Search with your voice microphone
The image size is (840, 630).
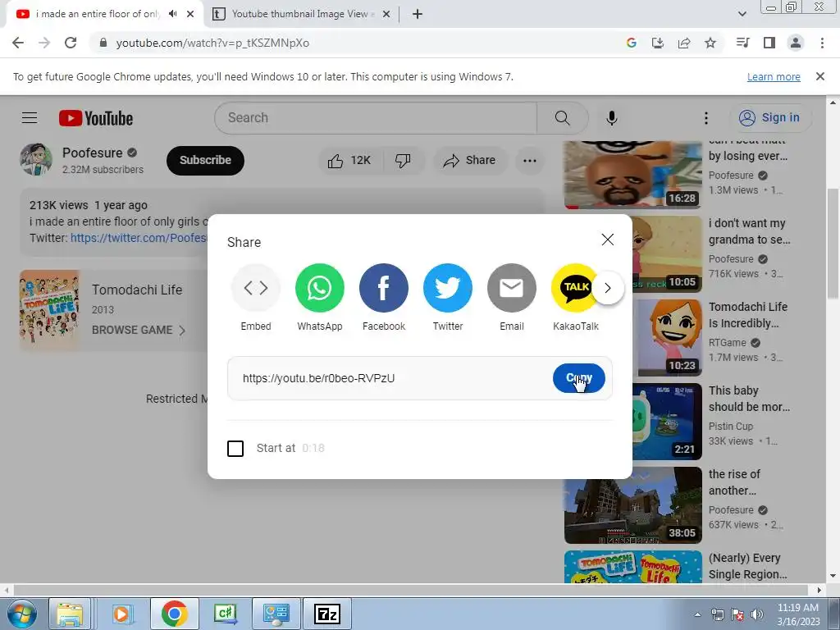612,118
